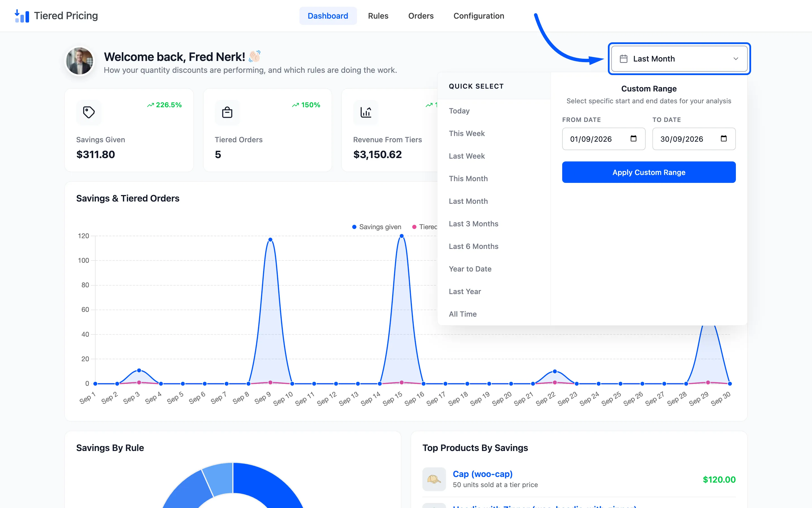This screenshot has width=812, height=508.
Task: Click the 150% tiered orders trend indicator
Action: point(306,105)
